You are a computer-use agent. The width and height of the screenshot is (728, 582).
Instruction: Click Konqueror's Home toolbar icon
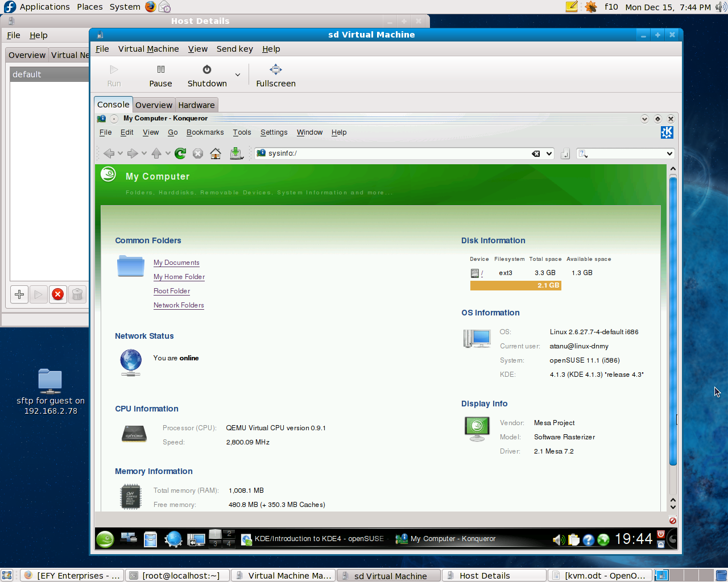click(216, 153)
